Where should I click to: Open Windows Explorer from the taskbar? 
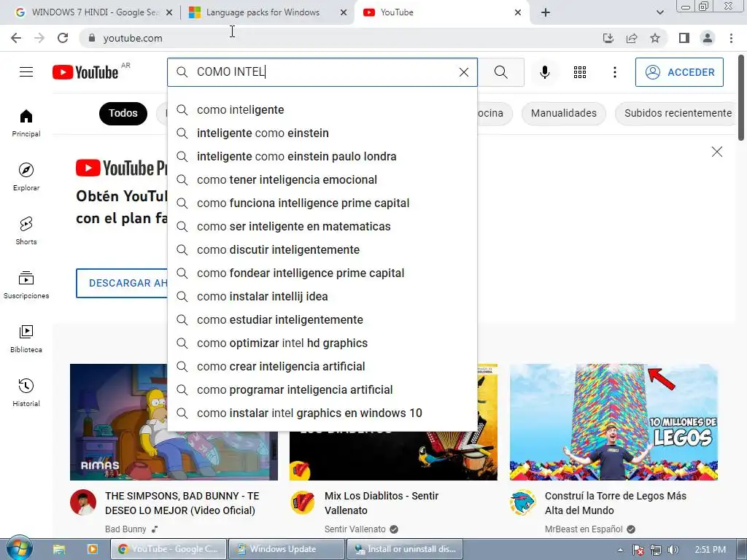tap(58, 549)
